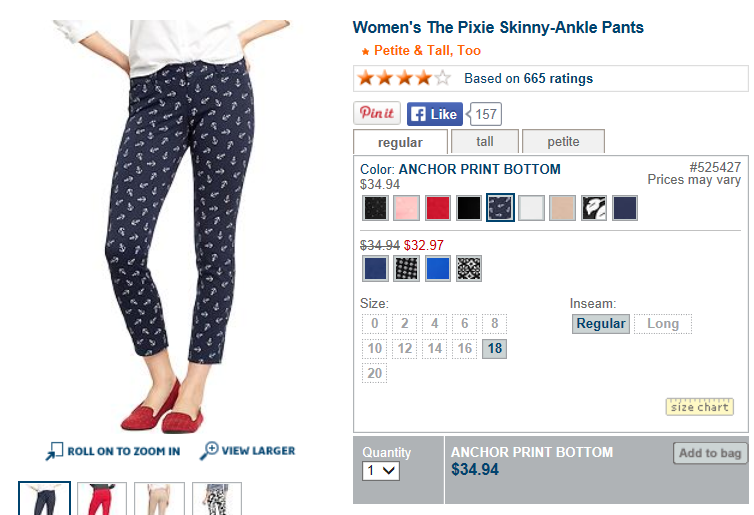754x515 pixels.
Task: View the khaki pants thumbnail
Action: pos(160,499)
